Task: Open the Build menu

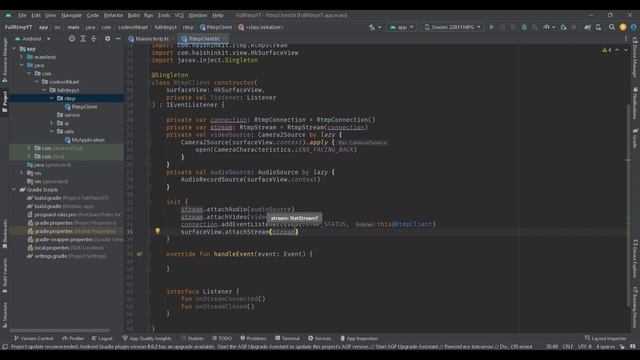Action: (133, 15)
